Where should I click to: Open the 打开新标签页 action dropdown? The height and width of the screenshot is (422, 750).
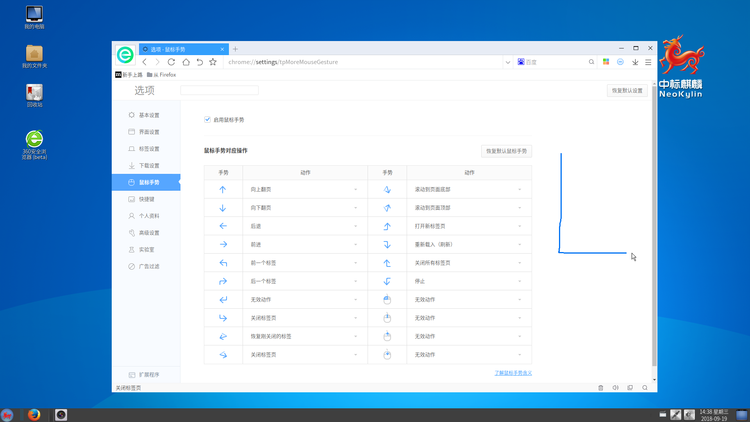click(469, 226)
